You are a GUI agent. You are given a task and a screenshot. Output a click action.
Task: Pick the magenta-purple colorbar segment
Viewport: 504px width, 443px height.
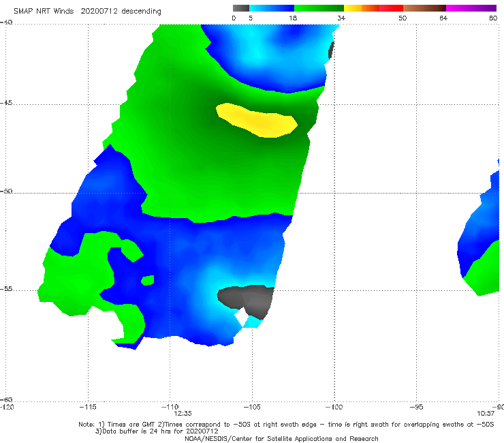[471, 8]
